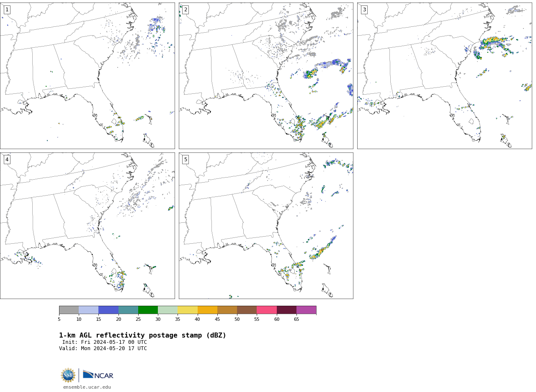The width and height of the screenshot is (536, 392).
Task: Select the orange 40-45 dBZ swatch
Action: pyautogui.click(x=207, y=310)
